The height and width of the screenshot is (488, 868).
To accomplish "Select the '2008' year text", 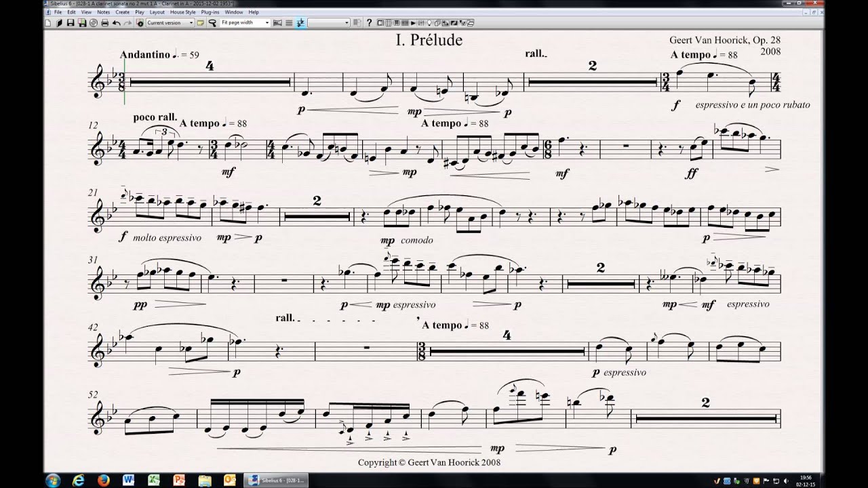I will pos(770,52).
